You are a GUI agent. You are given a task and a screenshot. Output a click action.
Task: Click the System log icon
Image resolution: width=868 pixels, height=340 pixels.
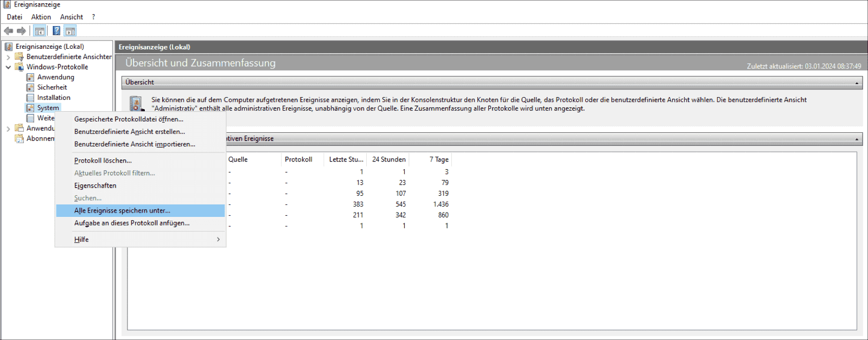click(x=30, y=108)
